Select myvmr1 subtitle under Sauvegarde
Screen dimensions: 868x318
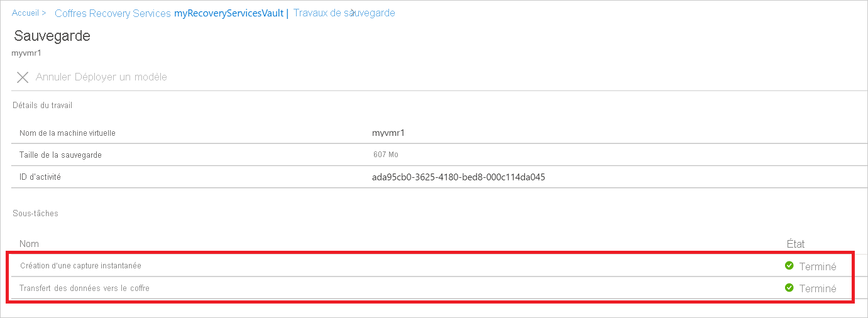coord(26,53)
